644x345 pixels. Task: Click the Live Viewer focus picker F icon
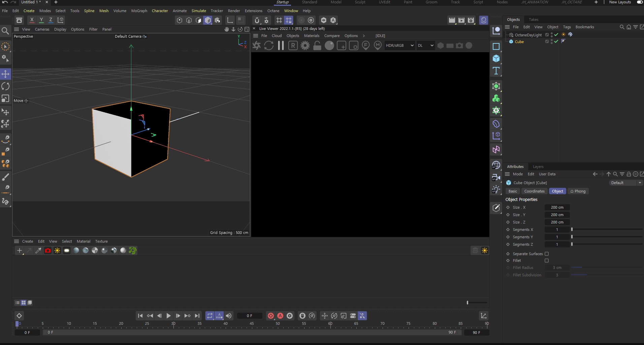[x=366, y=45]
